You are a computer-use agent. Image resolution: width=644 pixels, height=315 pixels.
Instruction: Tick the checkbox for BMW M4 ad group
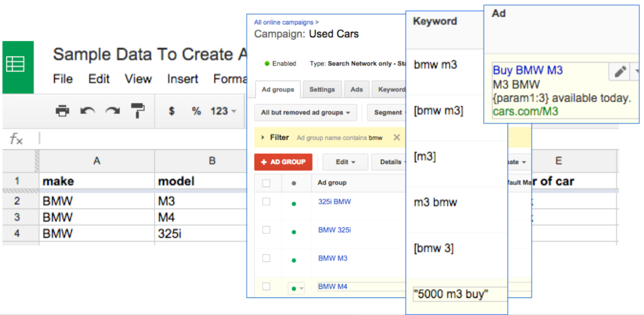coord(266,287)
